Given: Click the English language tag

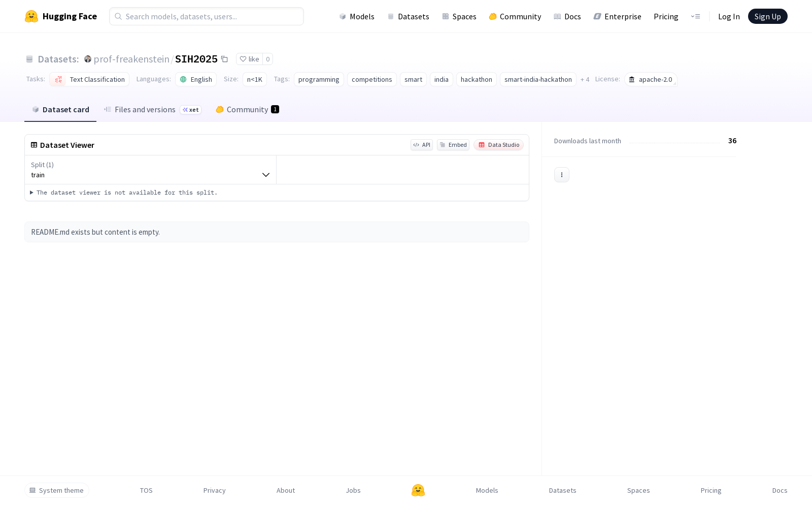Looking at the screenshot, I should point(196,79).
